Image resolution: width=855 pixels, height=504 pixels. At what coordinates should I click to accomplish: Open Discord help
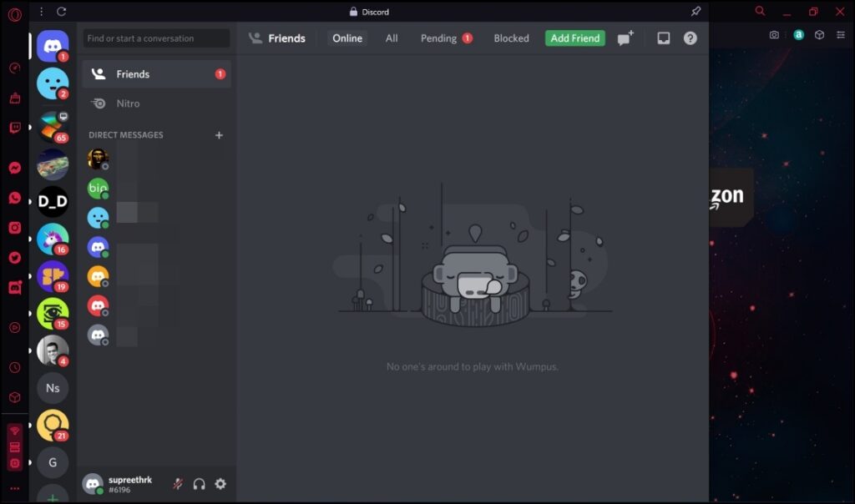690,38
